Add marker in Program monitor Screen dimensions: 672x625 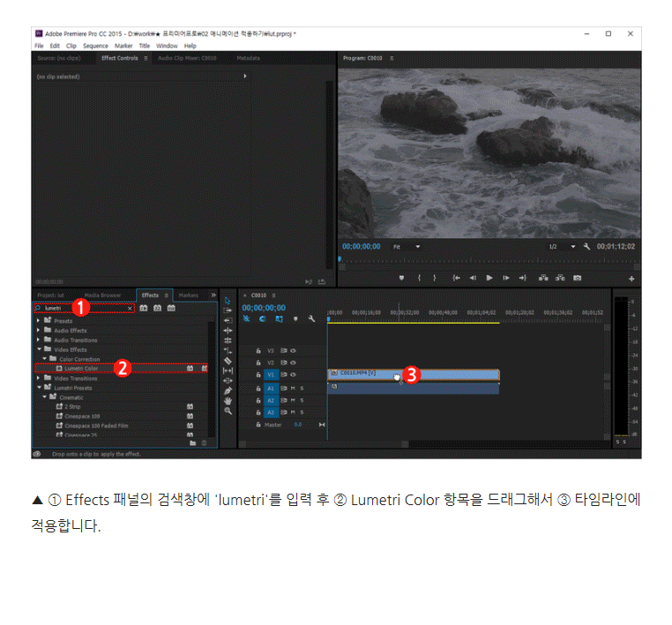pyautogui.click(x=401, y=278)
